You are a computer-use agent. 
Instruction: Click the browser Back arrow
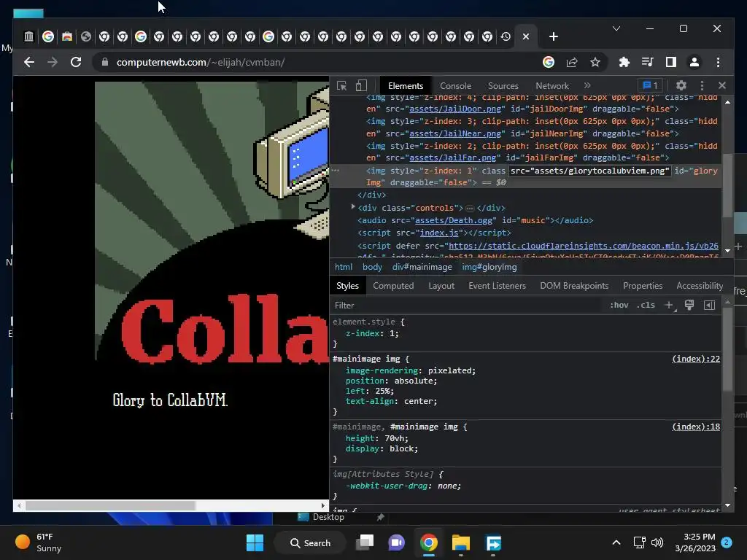pyautogui.click(x=29, y=62)
